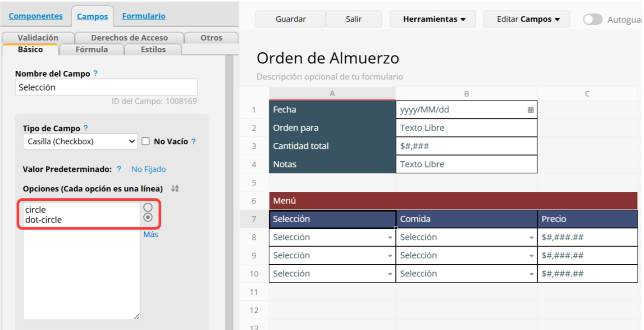
Task: Click the Notas label cell
Action: click(332, 164)
